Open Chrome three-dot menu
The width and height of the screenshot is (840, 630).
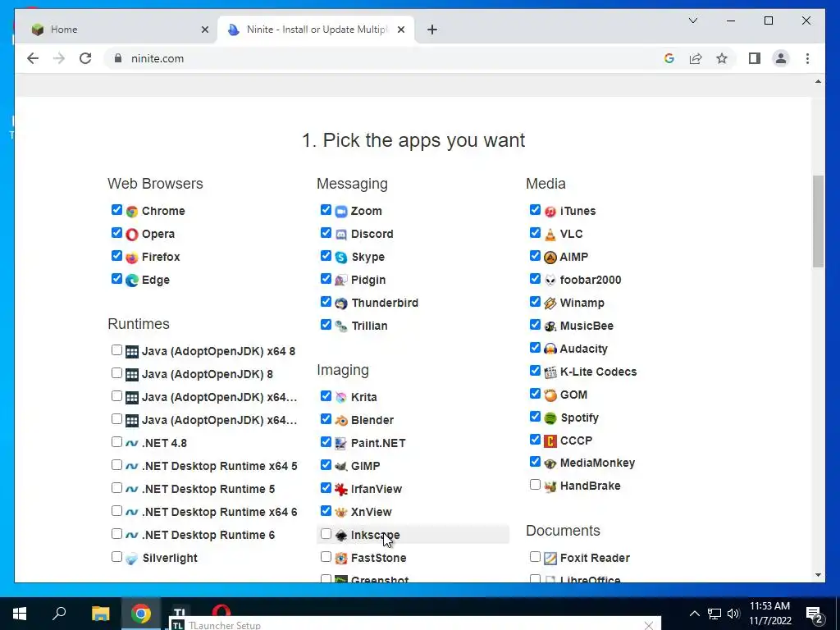[x=807, y=58]
